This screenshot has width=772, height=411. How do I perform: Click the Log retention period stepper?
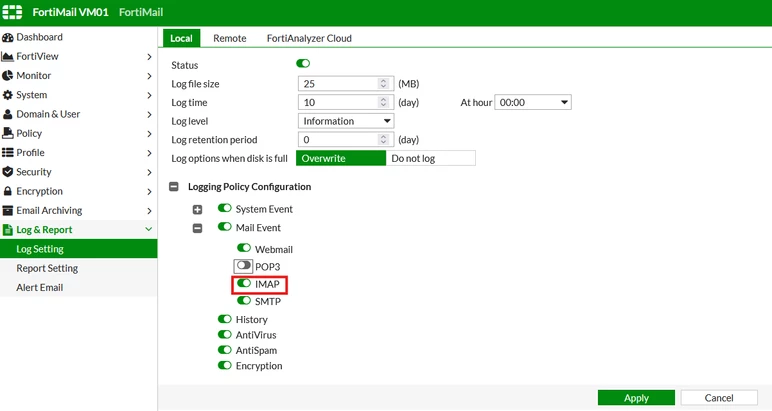(384, 140)
